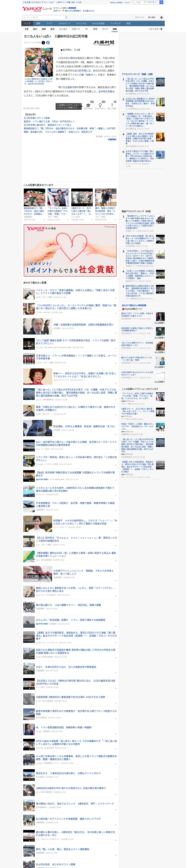
Task: Open the ヘルプ link in header
Action: [127, 2]
